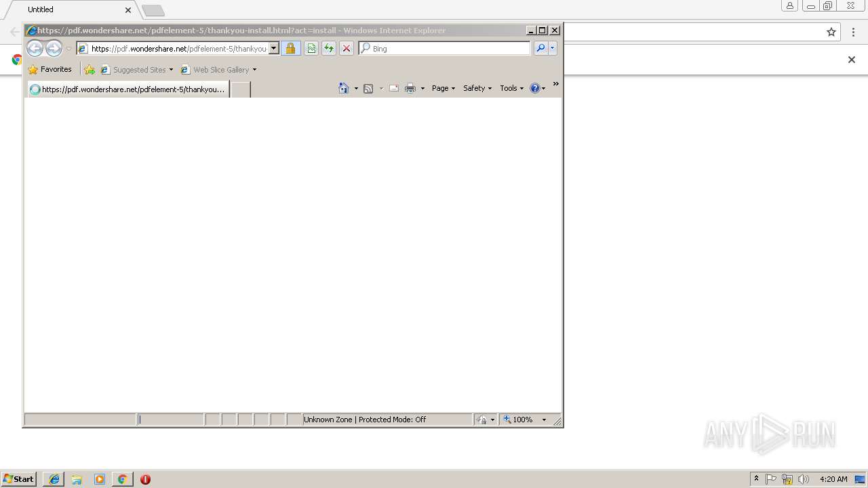This screenshot has width=868, height=488.
Task: Click the Show Desktop button
Action: [x=861, y=479]
